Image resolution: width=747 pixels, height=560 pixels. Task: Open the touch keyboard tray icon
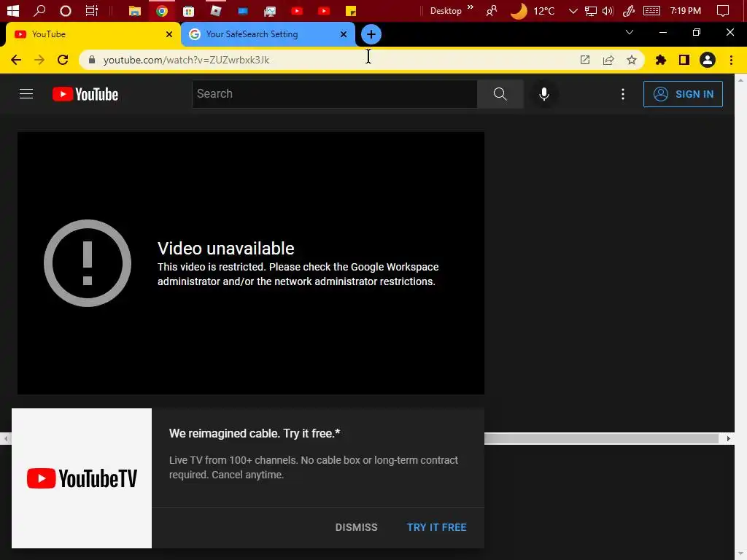(x=651, y=10)
